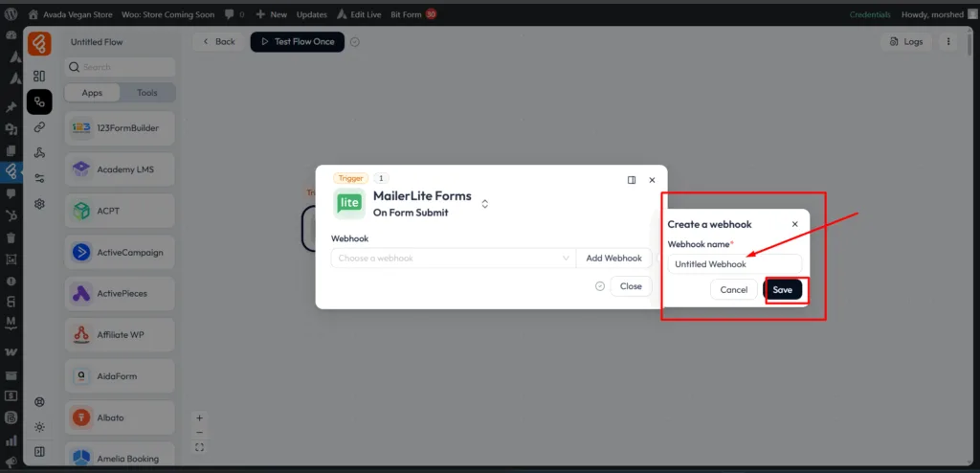Viewport: 980px width, 473px height.
Task: Click the MailerLite Forms logo
Action: pyautogui.click(x=349, y=203)
